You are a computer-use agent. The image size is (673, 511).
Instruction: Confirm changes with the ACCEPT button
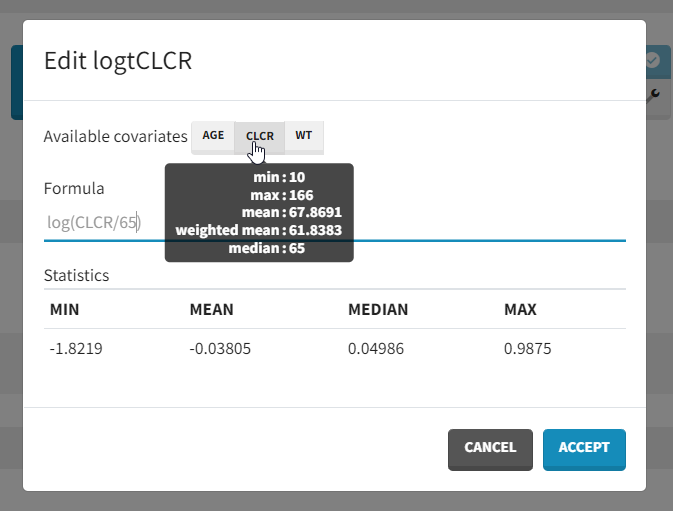[x=584, y=448]
